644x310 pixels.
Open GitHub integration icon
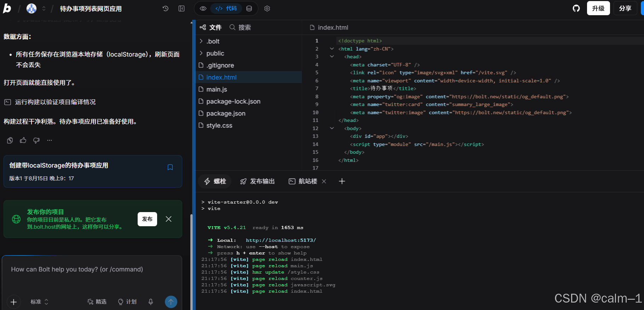[x=576, y=8]
